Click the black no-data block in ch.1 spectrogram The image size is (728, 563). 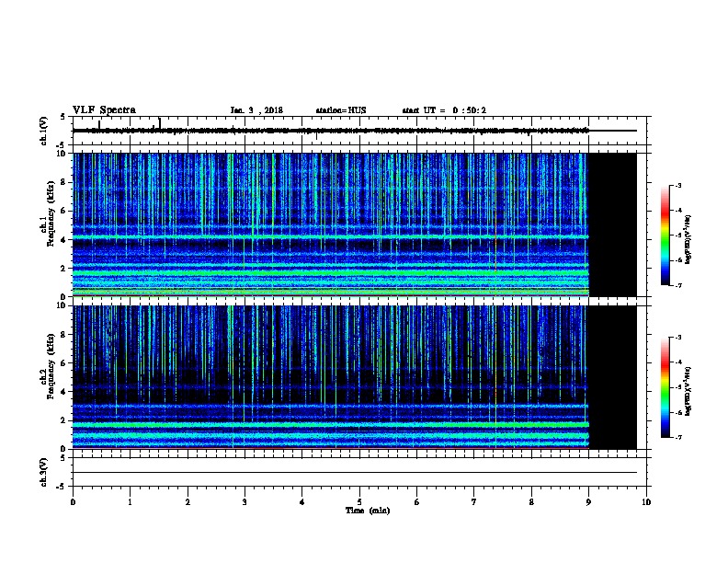click(x=612, y=224)
